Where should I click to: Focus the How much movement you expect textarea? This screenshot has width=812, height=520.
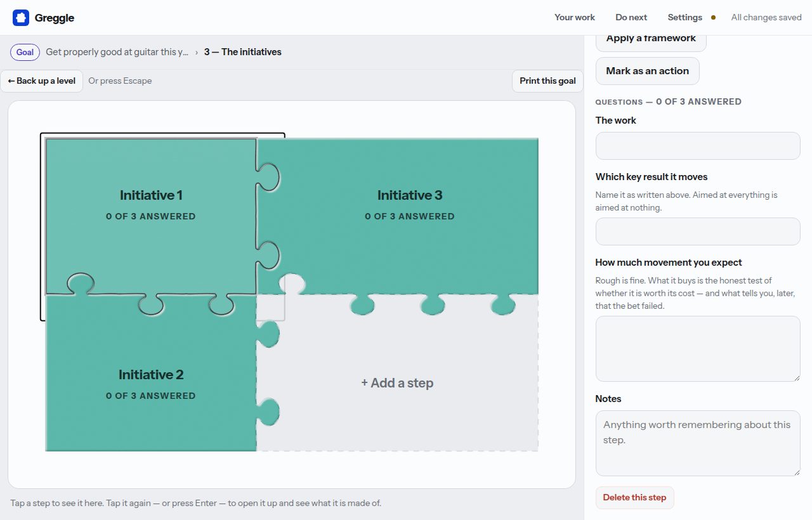point(698,349)
